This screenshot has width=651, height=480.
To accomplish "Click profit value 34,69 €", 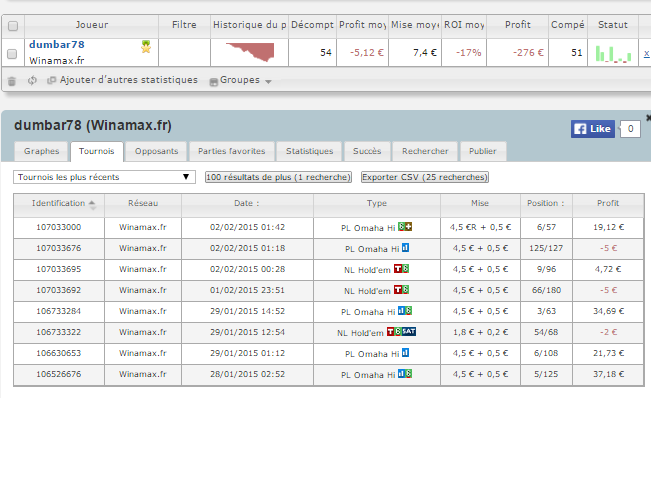I will [608, 311].
